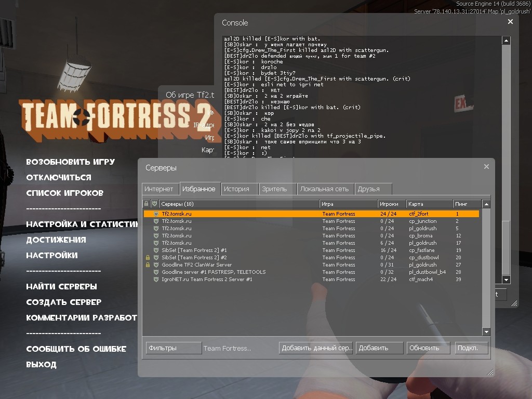The width and height of the screenshot is (532, 399).
Task: Click ВОЗОБНОВИТЬ ИГРУ in the main menu
Action: [71, 162]
